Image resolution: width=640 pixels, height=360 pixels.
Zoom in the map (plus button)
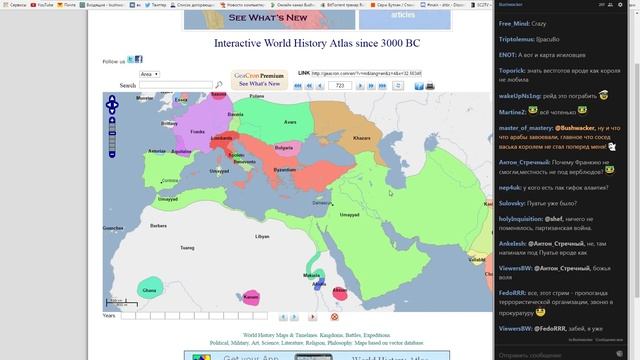[112, 120]
